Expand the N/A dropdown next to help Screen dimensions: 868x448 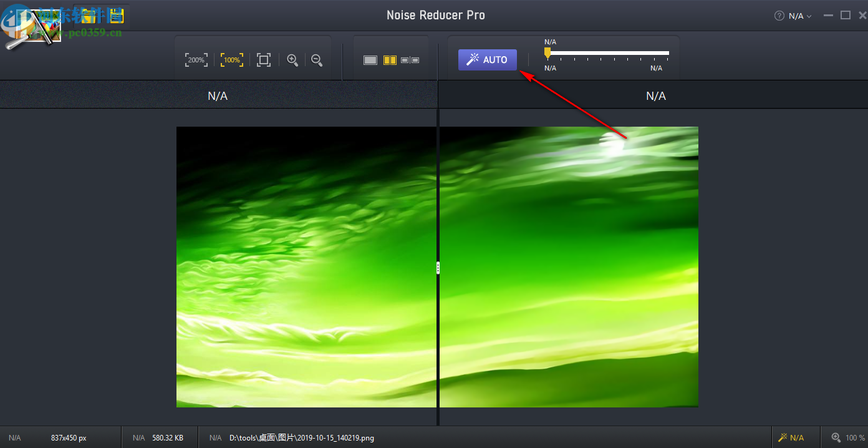pos(800,16)
